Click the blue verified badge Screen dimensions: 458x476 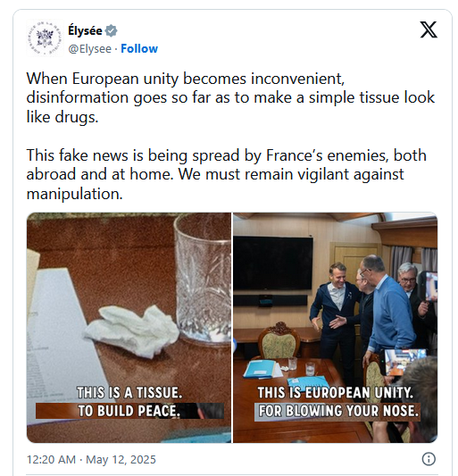(111, 30)
